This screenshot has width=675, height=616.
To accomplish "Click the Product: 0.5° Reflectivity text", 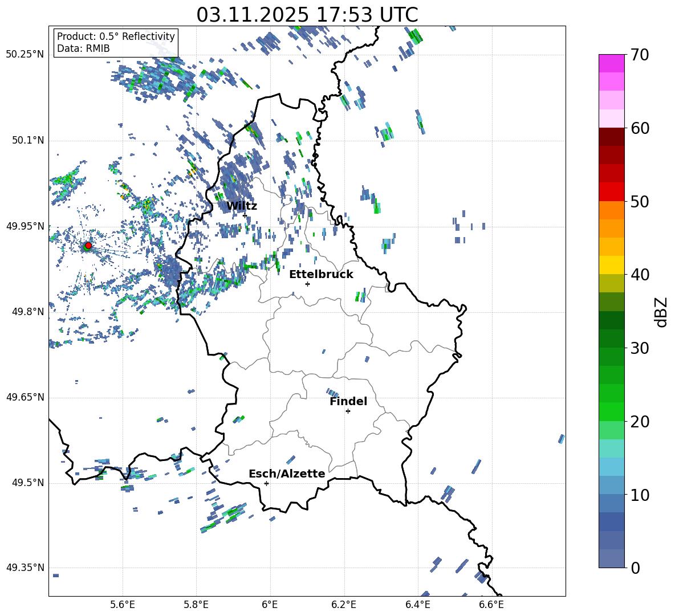I will point(116,36).
